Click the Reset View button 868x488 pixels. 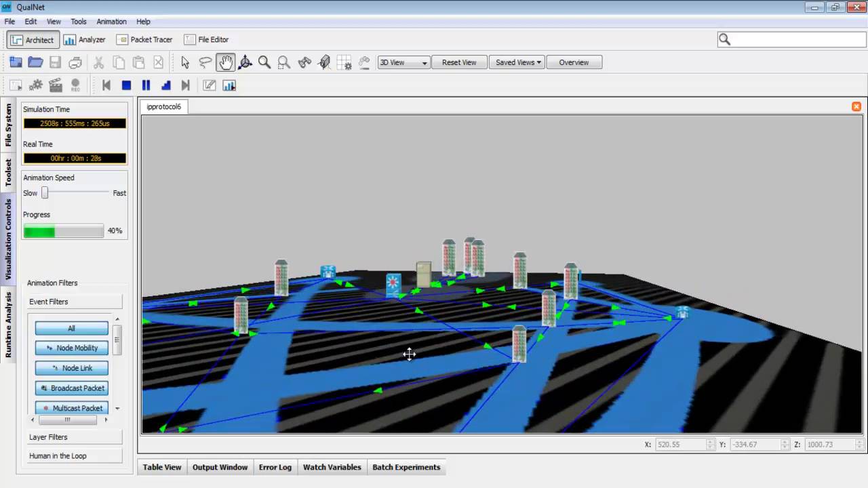point(459,62)
